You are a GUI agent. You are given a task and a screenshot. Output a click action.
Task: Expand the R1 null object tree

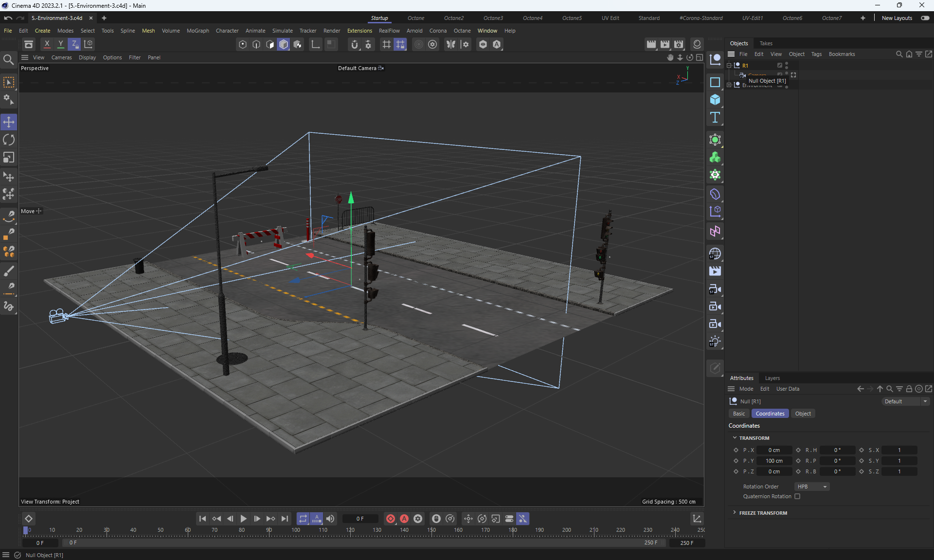(729, 65)
